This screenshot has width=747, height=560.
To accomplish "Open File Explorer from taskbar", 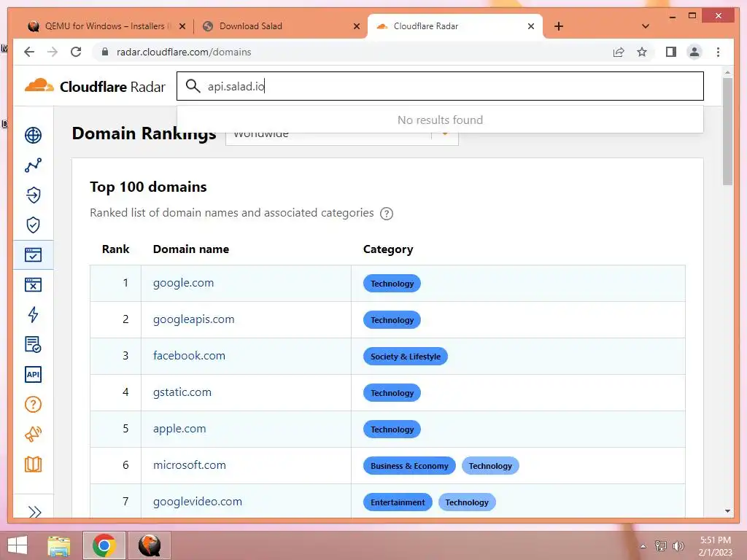I will (59, 545).
